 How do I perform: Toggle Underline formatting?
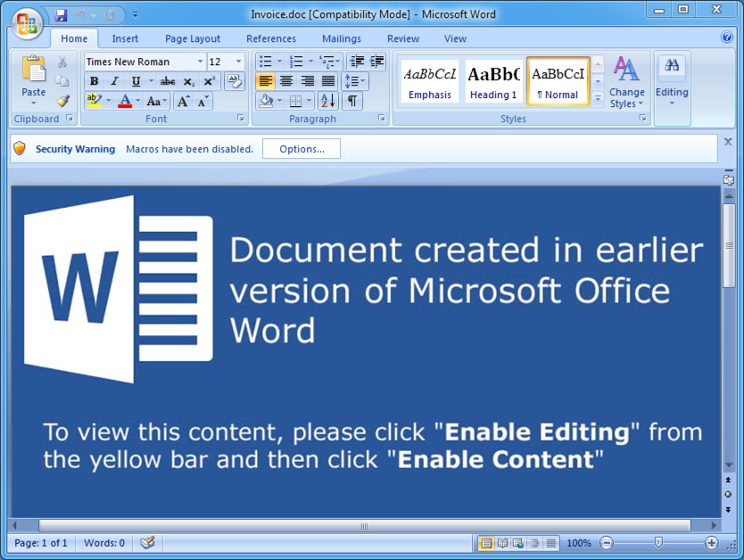click(136, 81)
